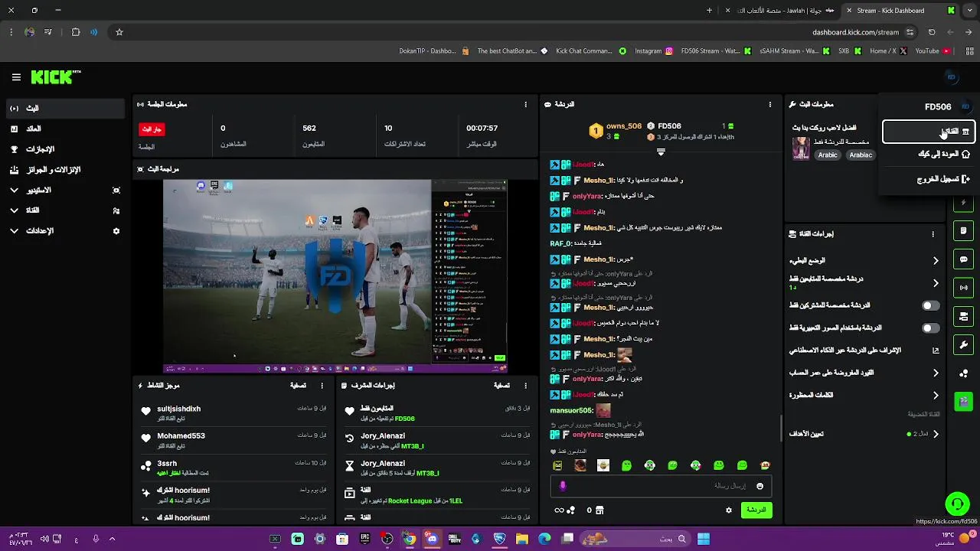
Task: Open the DokanTIP bookmark
Action: 434,51
